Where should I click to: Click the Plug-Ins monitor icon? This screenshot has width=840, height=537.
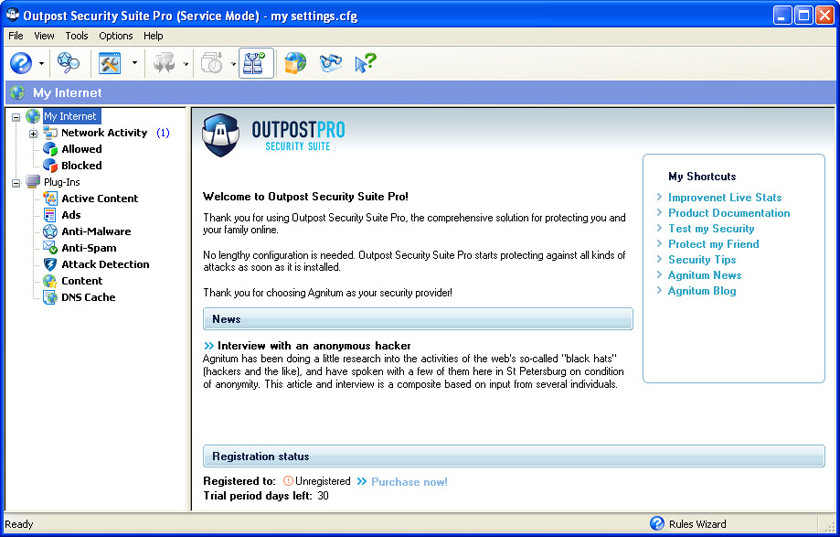[33, 182]
